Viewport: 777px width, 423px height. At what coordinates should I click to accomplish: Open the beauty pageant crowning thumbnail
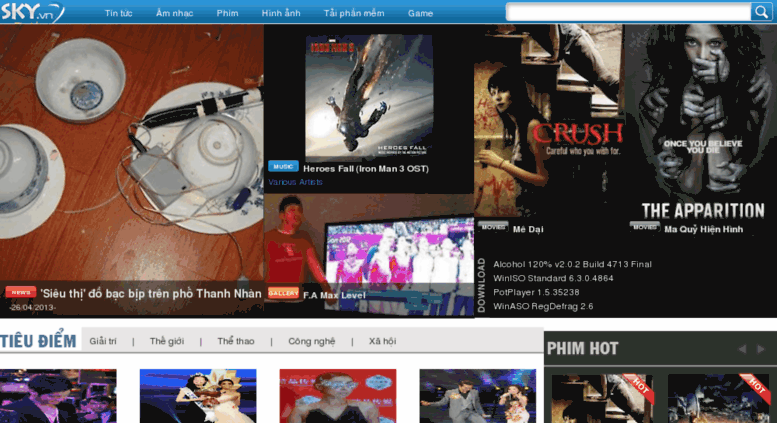pos(198,396)
